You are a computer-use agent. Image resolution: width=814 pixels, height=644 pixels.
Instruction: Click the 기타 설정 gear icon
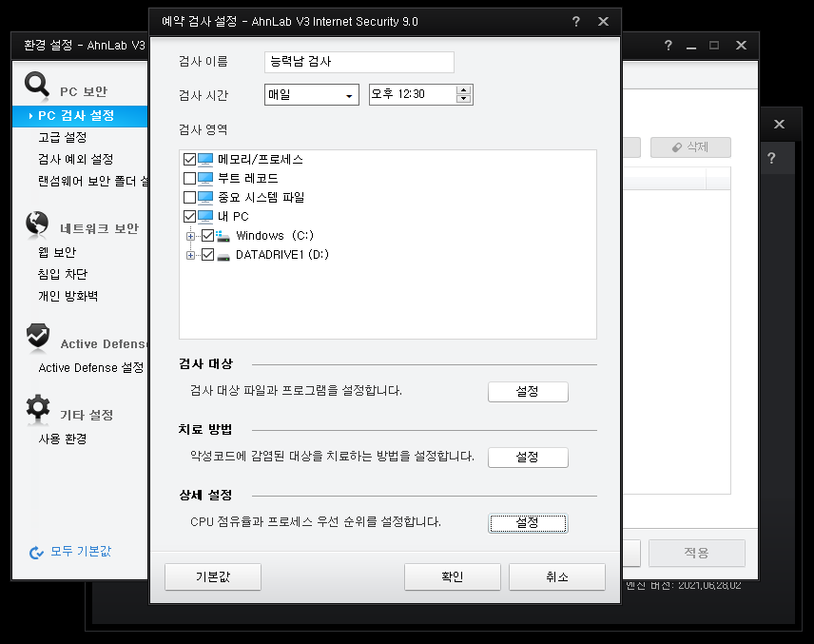click(x=38, y=408)
